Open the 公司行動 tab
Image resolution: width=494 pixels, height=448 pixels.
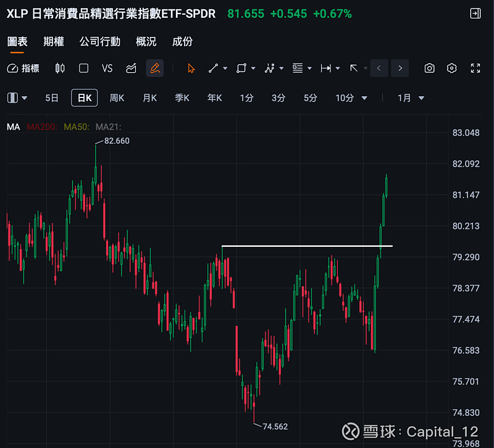pyautogui.click(x=100, y=41)
